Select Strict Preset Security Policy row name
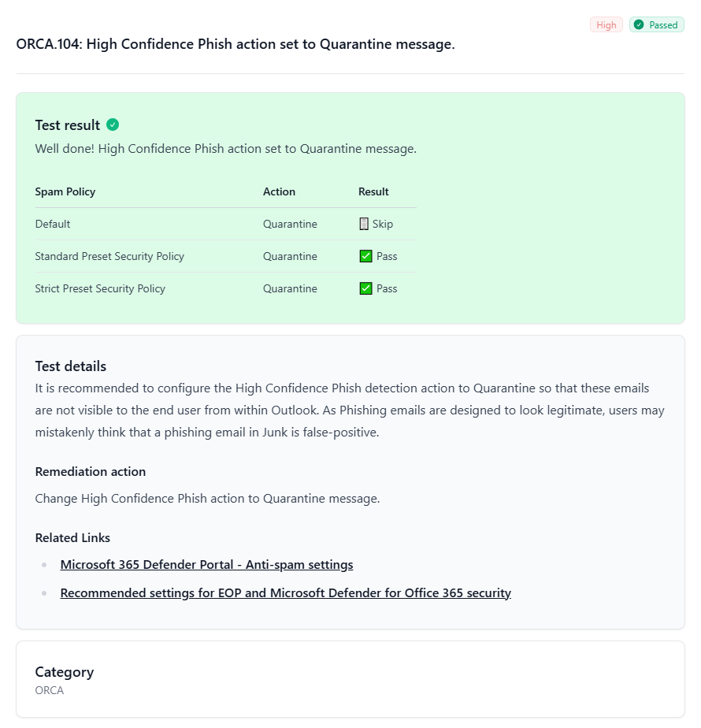The height and width of the screenshot is (728, 701). pos(100,288)
